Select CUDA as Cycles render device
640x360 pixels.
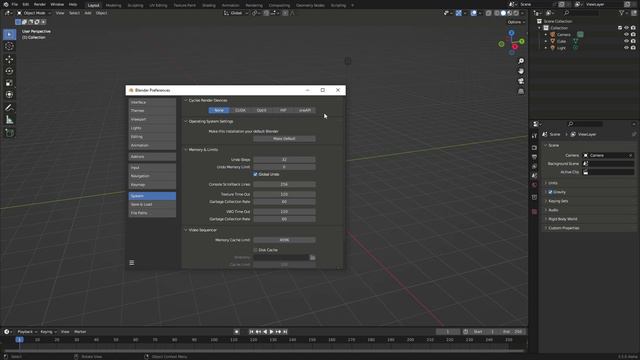240,110
